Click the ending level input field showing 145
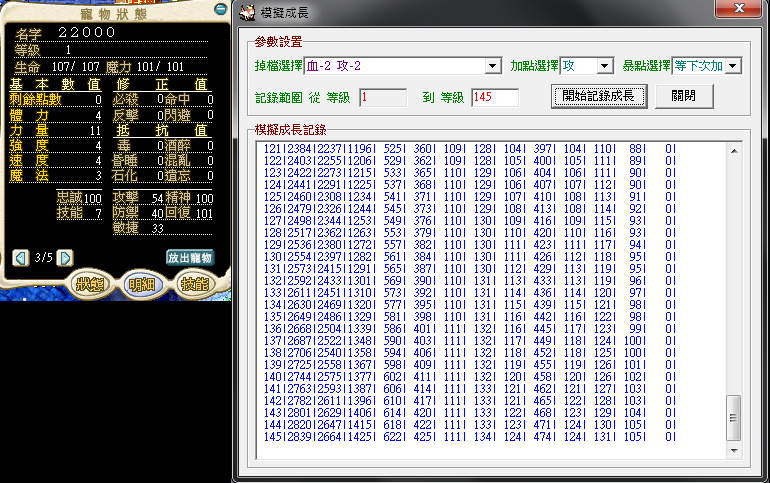 [x=495, y=97]
